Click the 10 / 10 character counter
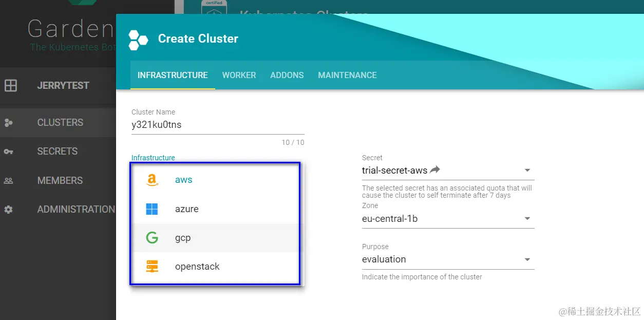644x320 pixels. pos(293,142)
